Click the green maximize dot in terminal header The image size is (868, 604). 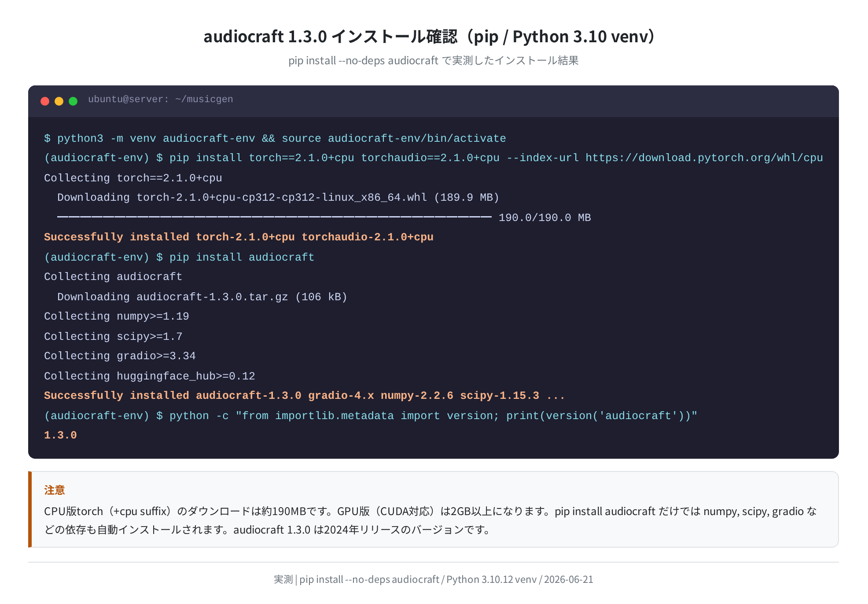coord(73,101)
